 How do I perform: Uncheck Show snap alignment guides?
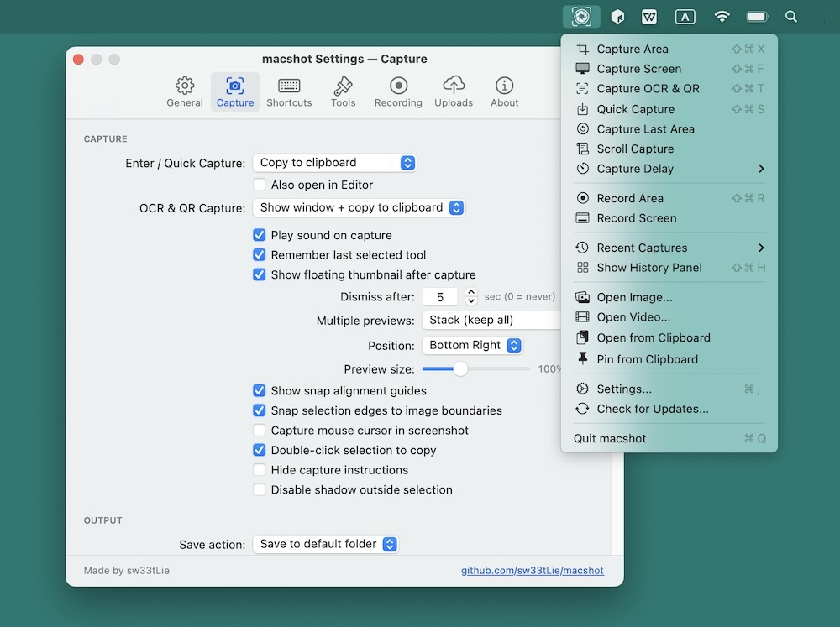[260, 391]
